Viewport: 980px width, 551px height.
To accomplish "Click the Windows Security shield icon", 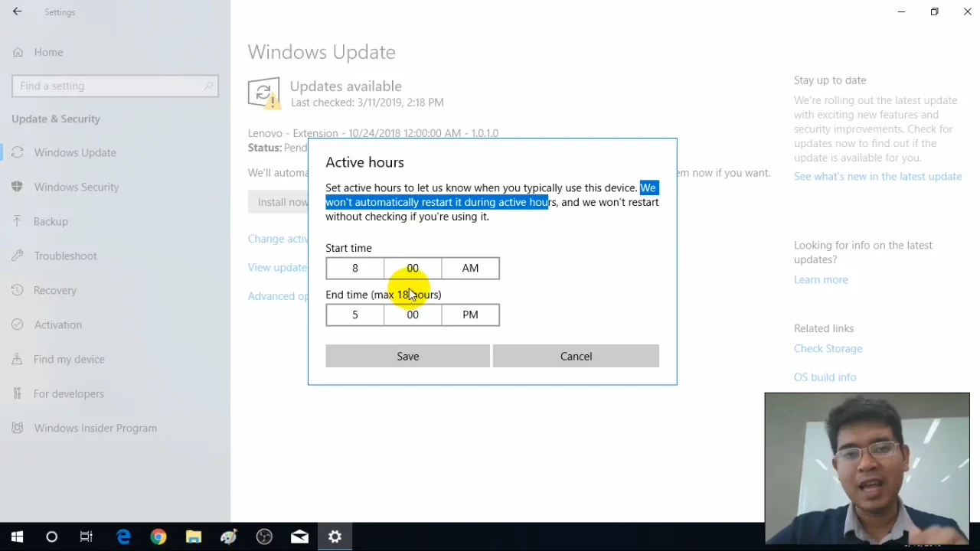I will tap(17, 187).
